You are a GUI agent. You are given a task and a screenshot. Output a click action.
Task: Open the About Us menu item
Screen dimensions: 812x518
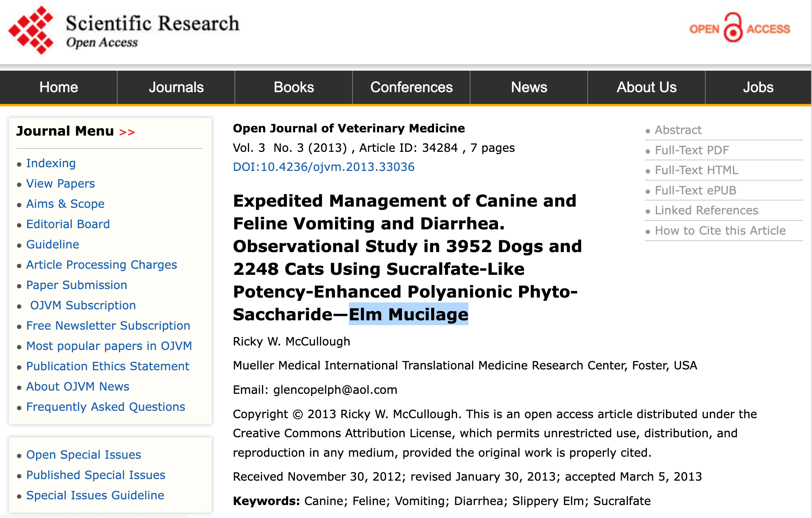647,87
